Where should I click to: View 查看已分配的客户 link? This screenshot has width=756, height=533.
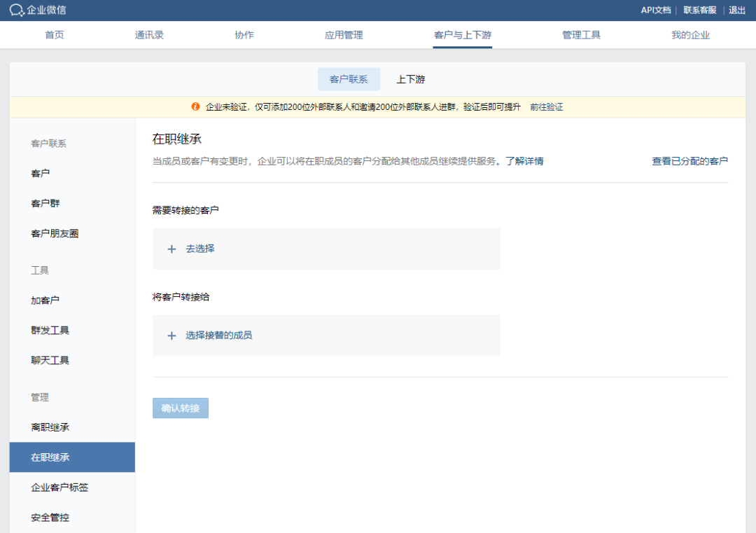[x=689, y=161]
